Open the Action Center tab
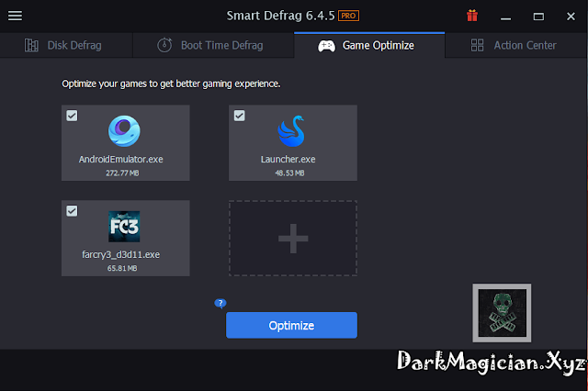The height and width of the screenshot is (391, 588). tap(516, 45)
